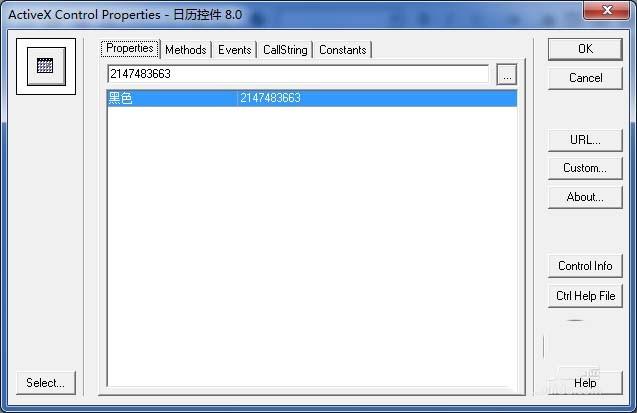
Task: Confirm with the OK button
Action: pyautogui.click(x=585, y=49)
